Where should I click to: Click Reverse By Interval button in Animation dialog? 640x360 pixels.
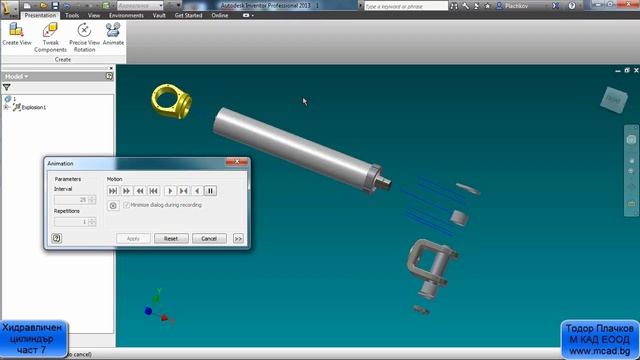coord(140,191)
